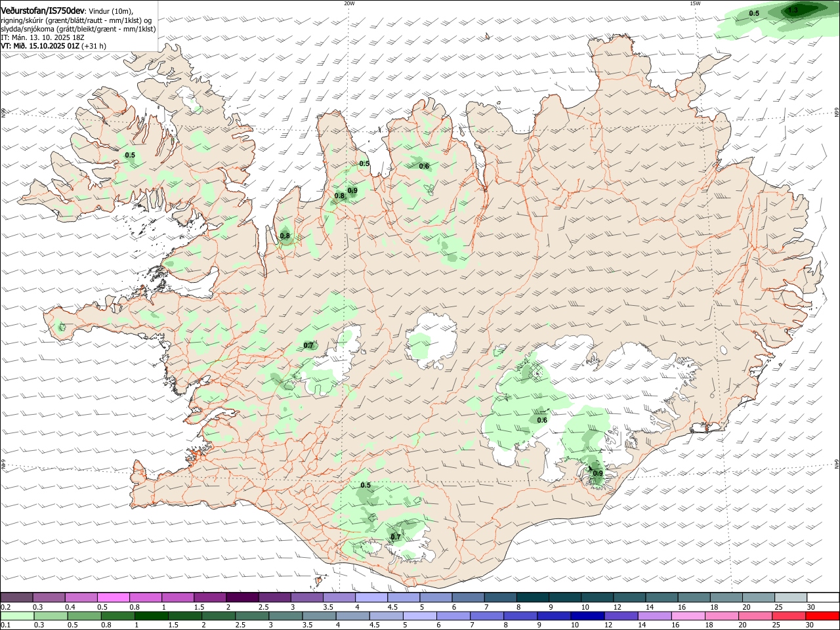
Task: Click the 'IT: Mán. 13. 10. 2025 18Z' line
Action: point(43,37)
